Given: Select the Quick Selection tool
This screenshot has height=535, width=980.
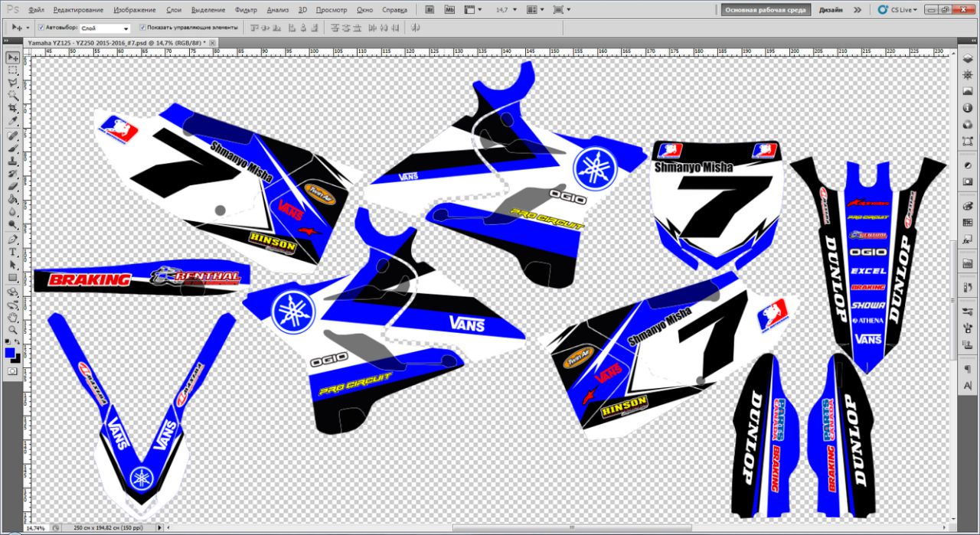Looking at the screenshot, I should (x=13, y=96).
